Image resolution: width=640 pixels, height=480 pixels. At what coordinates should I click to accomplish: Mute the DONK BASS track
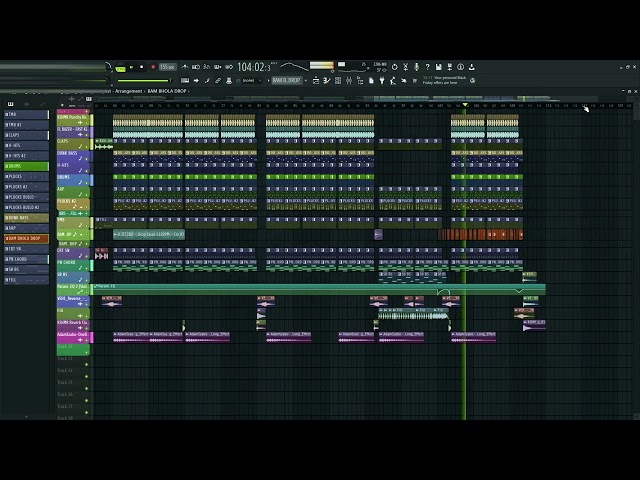[87, 159]
